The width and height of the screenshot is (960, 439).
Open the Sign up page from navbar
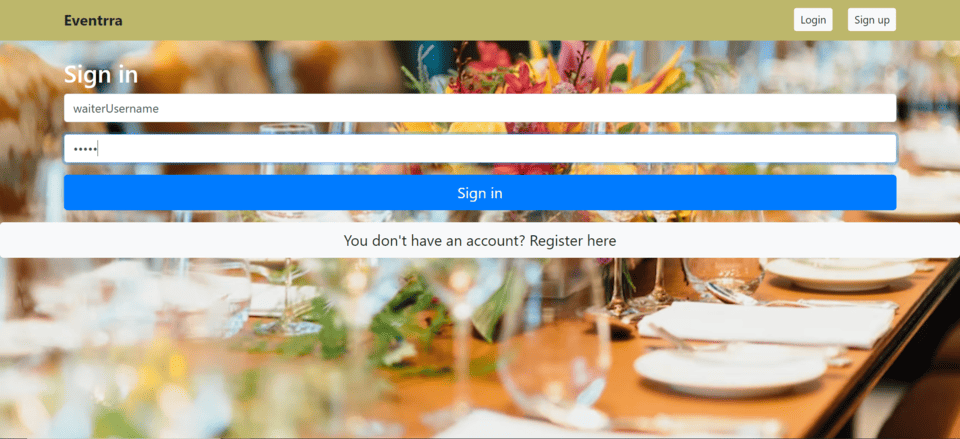point(872,20)
